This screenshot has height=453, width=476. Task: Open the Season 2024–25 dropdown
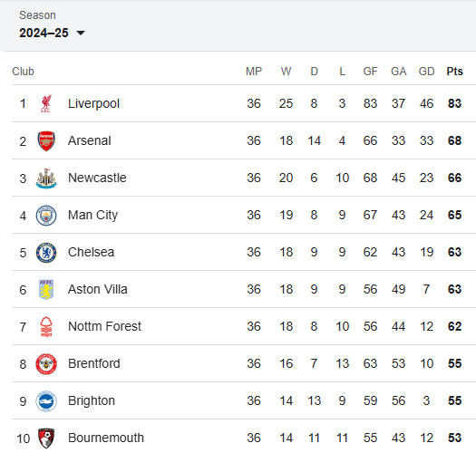(x=52, y=33)
